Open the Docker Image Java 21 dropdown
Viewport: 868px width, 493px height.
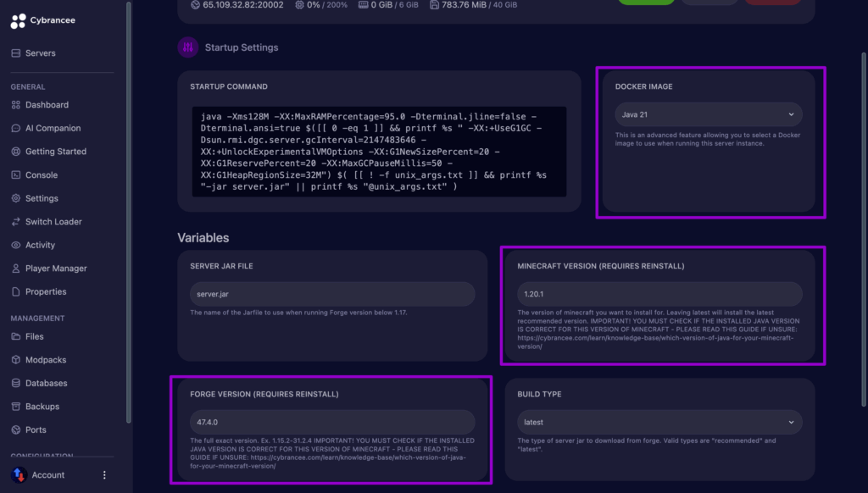pyautogui.click(x=708, y=114)
